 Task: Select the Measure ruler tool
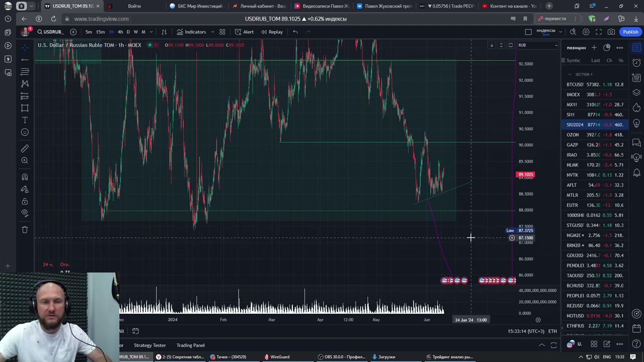(x=25, y=148)
